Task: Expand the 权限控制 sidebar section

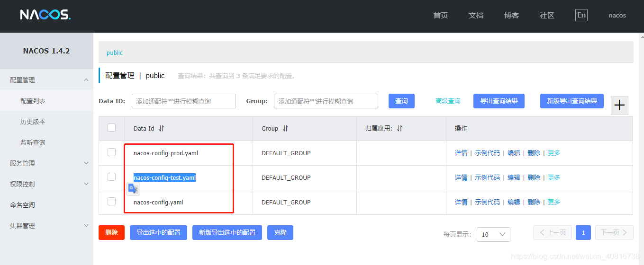Action: (46, 184)
